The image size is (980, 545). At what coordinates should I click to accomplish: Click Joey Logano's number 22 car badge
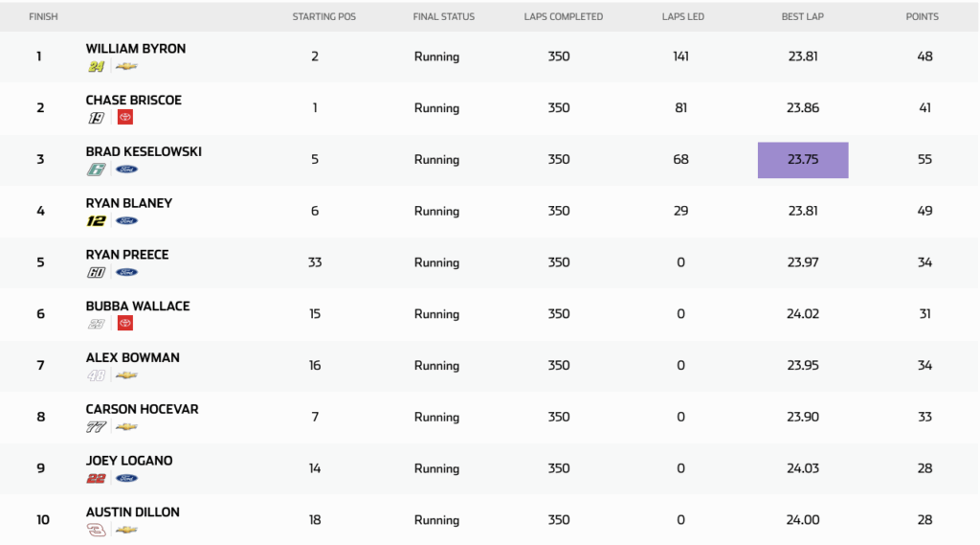[96, 479]
